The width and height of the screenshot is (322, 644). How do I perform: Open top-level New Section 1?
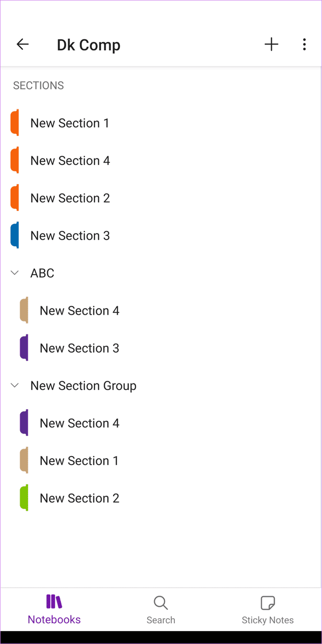pyautogui.click(x=161, y=123)
